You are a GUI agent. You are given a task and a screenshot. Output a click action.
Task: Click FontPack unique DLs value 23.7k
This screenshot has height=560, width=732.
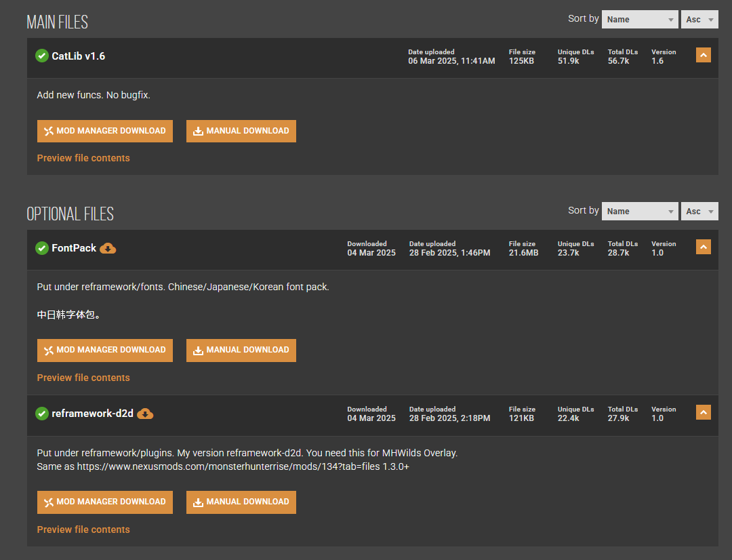coord(568,253)
